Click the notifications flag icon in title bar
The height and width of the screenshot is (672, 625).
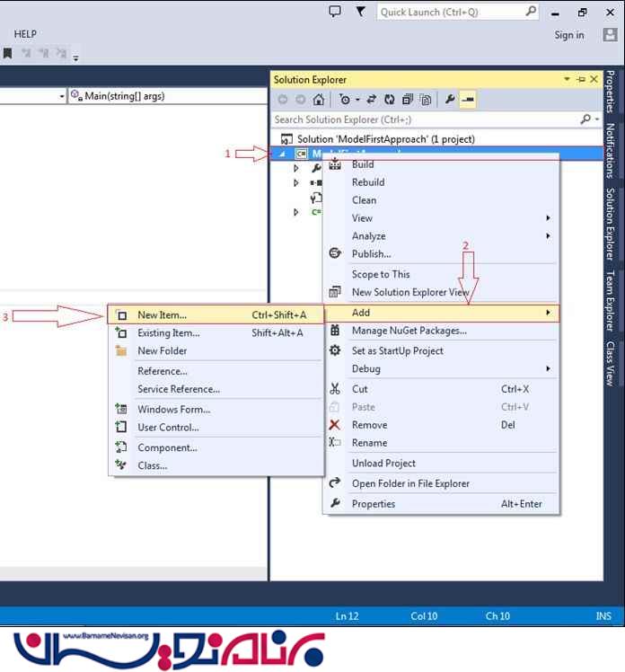[x=361, y=12]
